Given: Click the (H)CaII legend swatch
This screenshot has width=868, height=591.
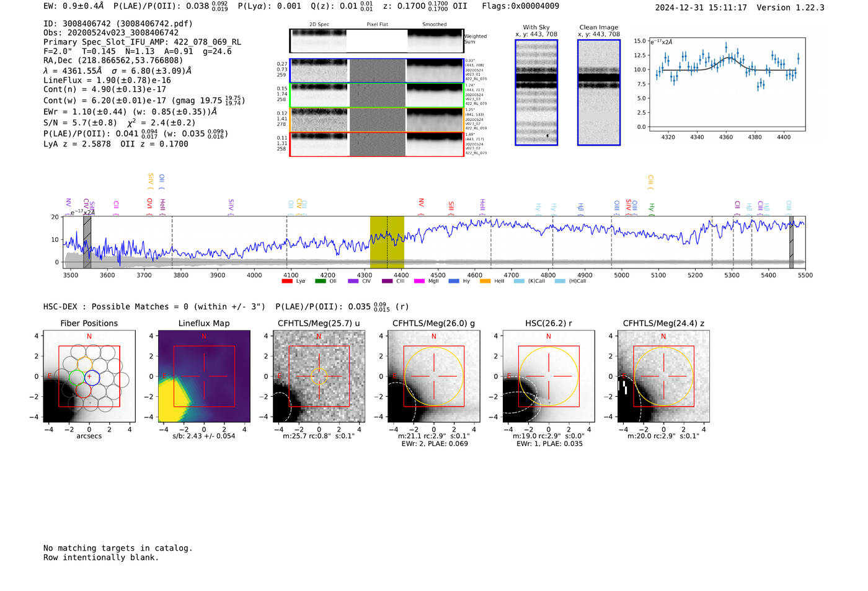Looking at the screenshot, I should [x=560, y=282].
